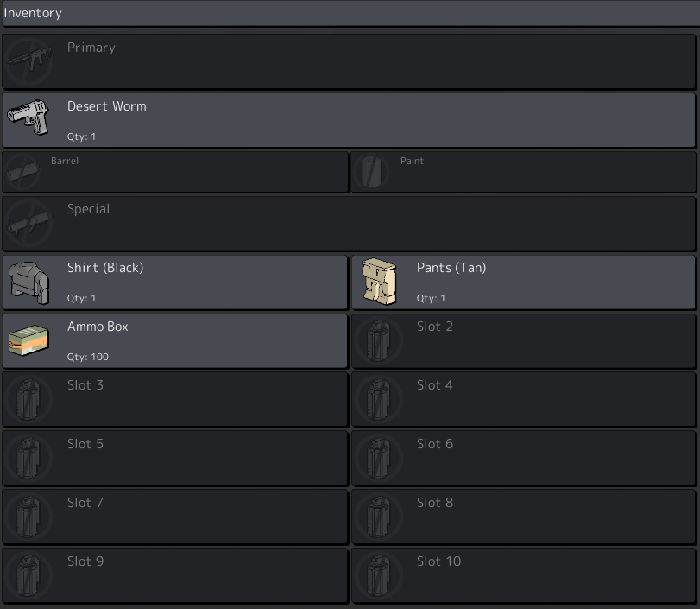700x609 pixels.
Task: Select the empty Slot 9 cell
Action: click(174, 576)
